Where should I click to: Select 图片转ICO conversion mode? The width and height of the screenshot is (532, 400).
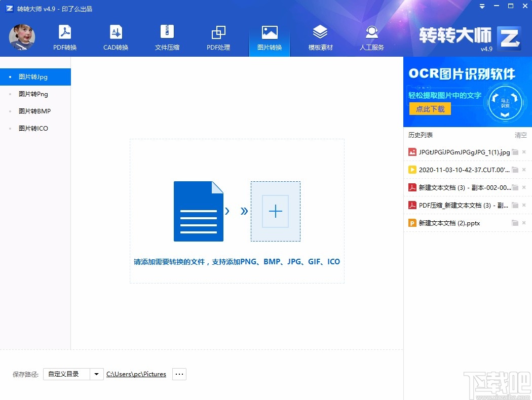[x=33, y=128]
